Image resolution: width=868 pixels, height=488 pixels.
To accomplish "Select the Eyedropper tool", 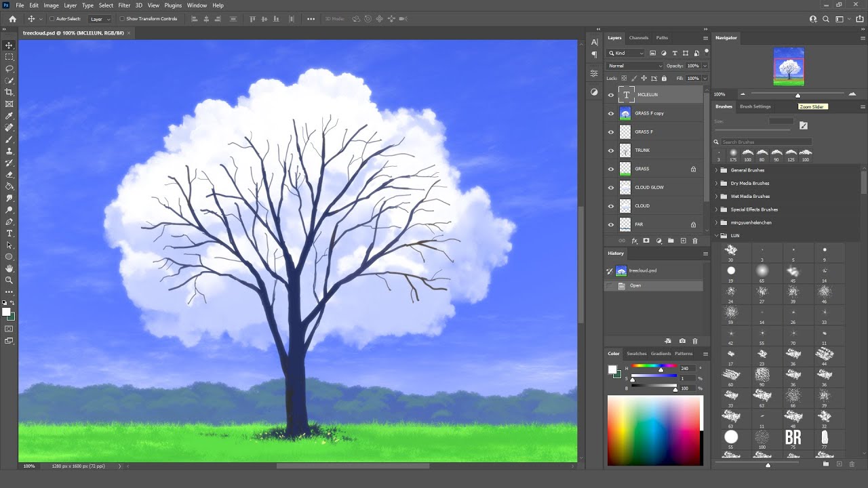I will 9,116.
